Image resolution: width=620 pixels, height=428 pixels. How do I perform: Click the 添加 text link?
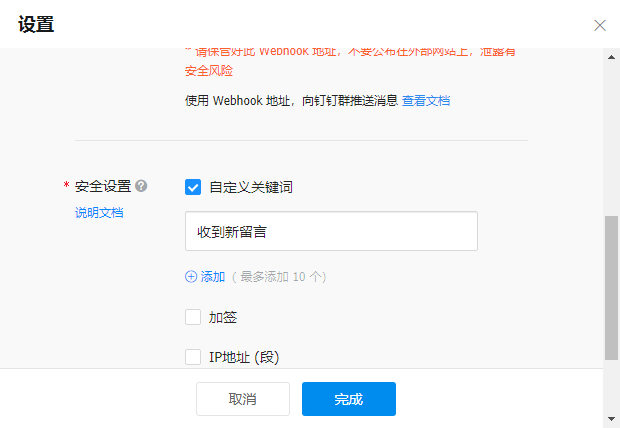[213, 276]
